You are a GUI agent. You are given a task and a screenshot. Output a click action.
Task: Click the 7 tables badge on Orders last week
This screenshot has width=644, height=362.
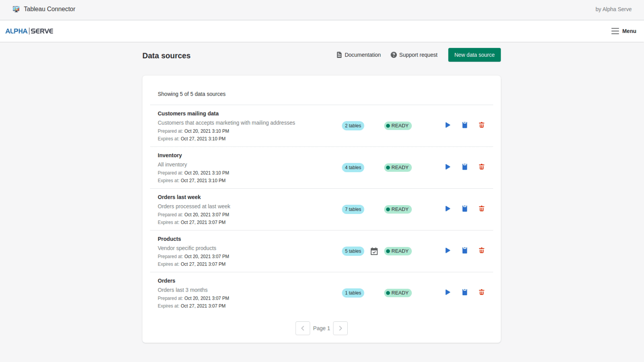point(353,209)
